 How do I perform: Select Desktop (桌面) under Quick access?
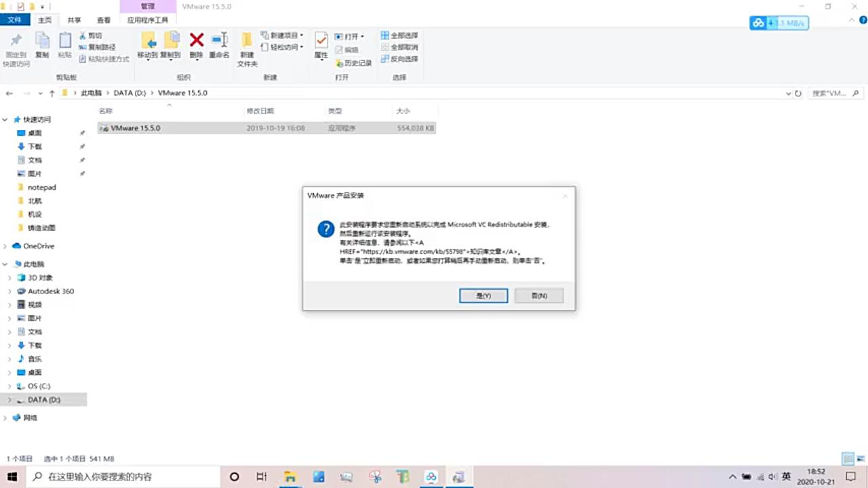(x=35, y=133)
